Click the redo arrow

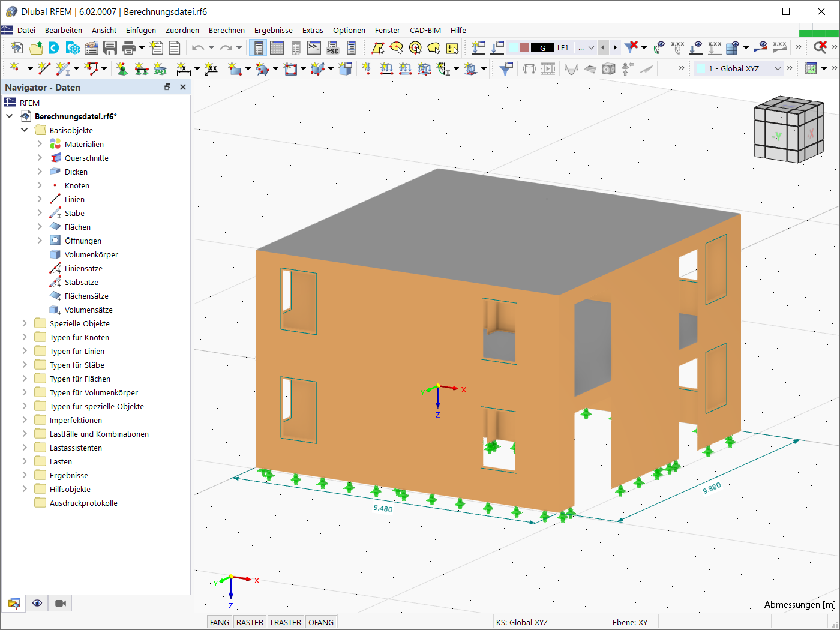click(226, 47)
